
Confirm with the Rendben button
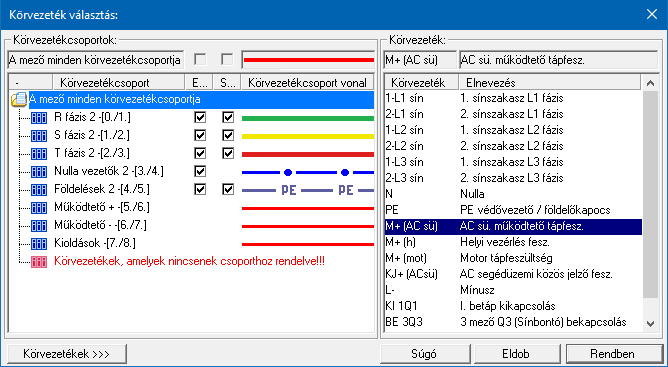pyautogui.click(x=612, y=354)
